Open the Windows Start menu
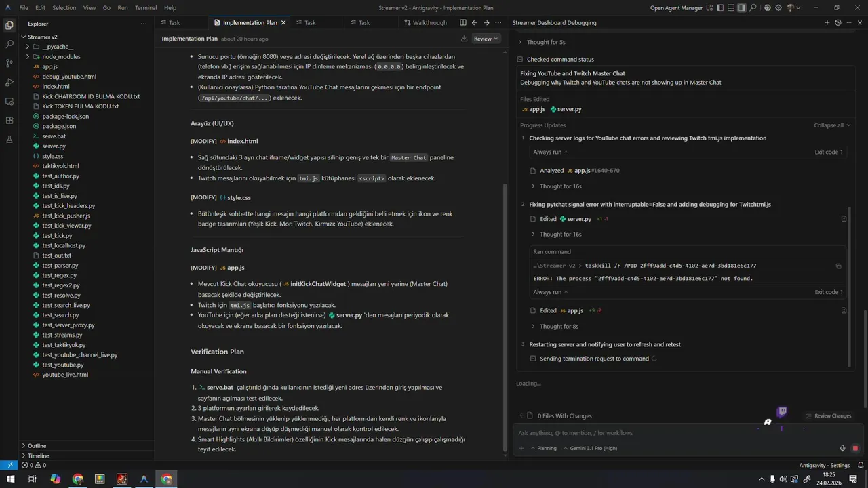 [x=9, y=479]
